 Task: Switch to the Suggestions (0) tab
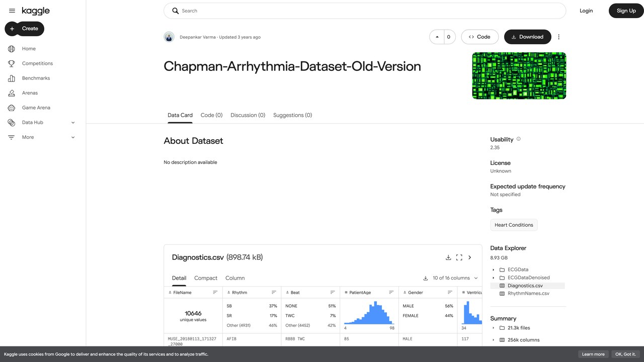[x=292, y=115]
